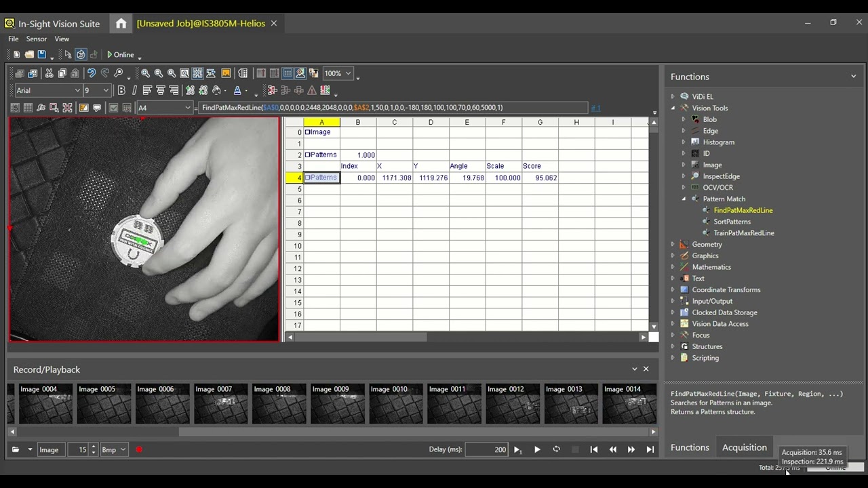Undo the last action
The image size is (868, 488).
pyautogui.click(x=92, y=73)
